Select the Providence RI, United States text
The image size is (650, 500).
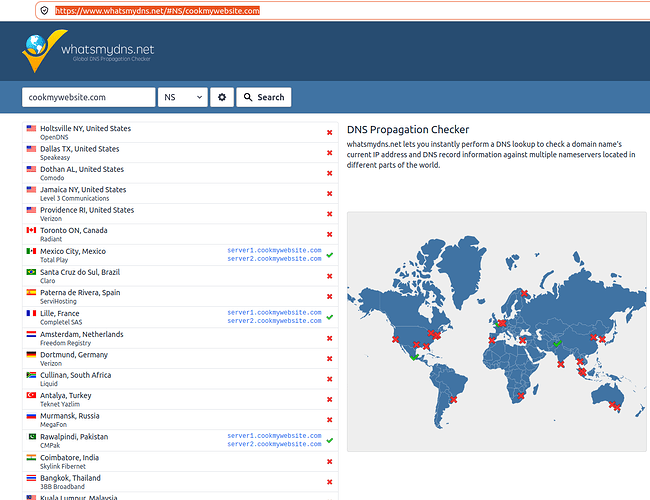click(x=87, y=210)
